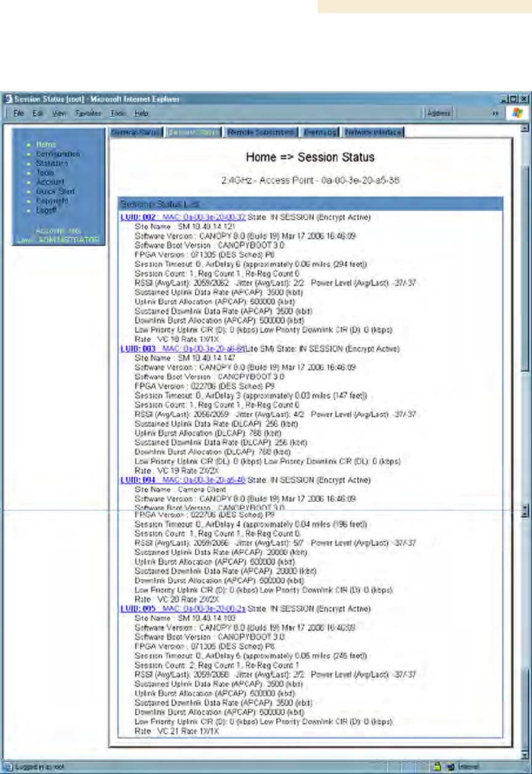Open Copyright in the sidebar
Viewport: 532px width, 774px height.
[x=52, y=201]
